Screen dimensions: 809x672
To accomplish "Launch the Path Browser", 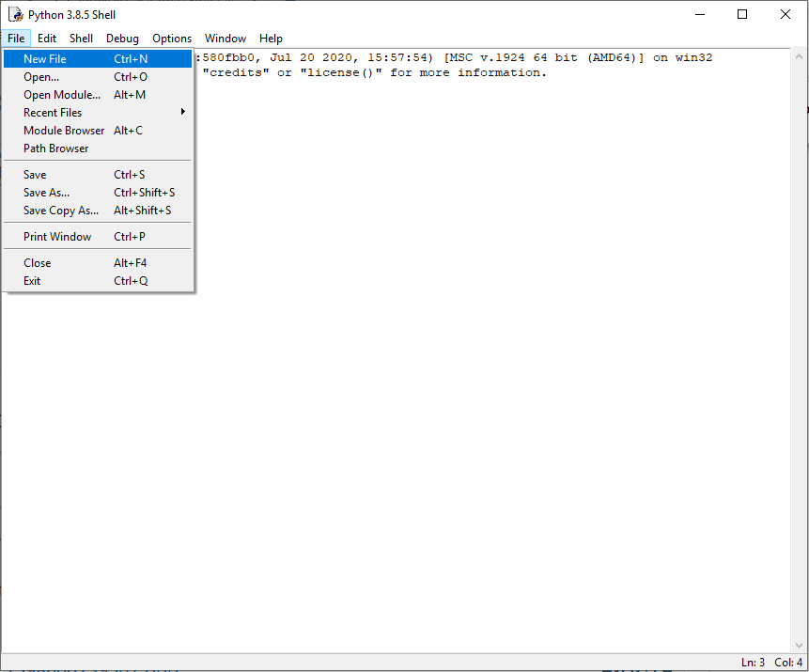I will point(56,148).
